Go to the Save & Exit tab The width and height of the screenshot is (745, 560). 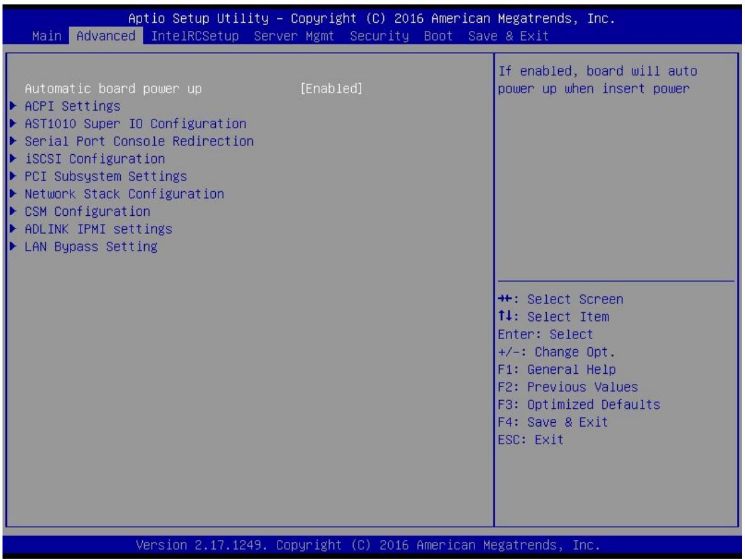tap(508, 36)
